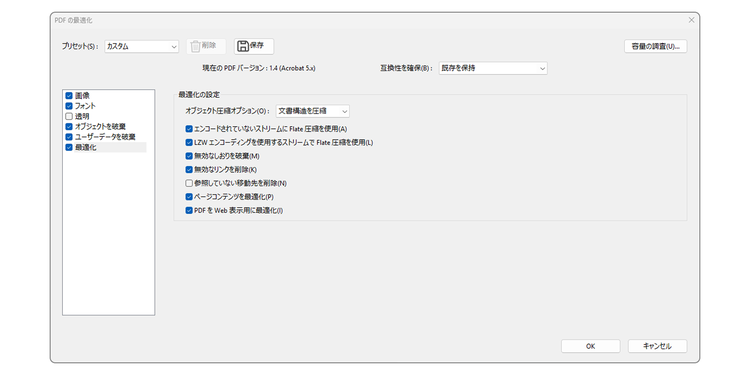Toggle the フォント checkbox in panel list

(x=69, y=106)
